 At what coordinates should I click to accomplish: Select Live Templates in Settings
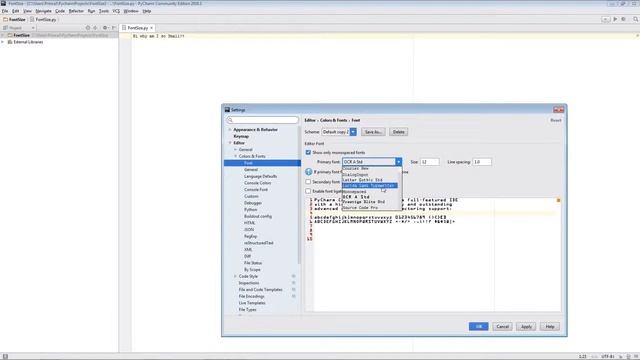tap(252, 303)
